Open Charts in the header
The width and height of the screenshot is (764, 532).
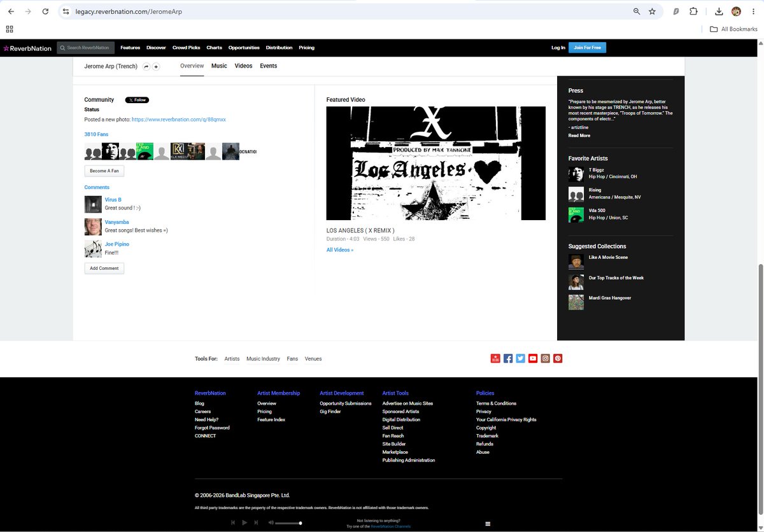pyautogui.click(x=214, y=48)
